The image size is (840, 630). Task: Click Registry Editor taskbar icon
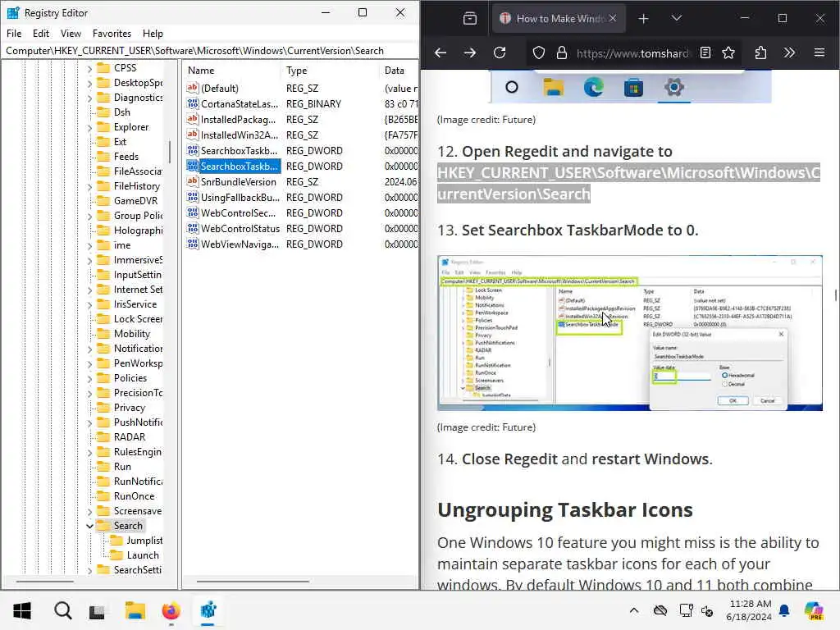(208, 610)
